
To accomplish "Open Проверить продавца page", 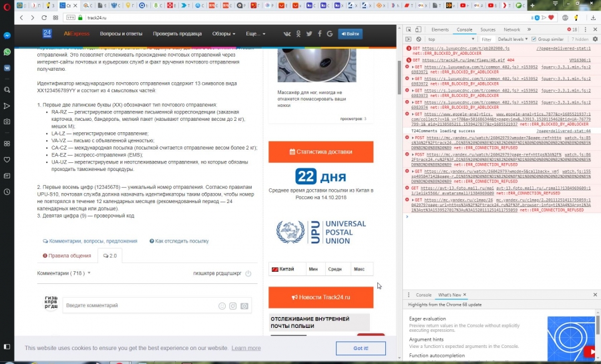I will click(x=177, y=33).
